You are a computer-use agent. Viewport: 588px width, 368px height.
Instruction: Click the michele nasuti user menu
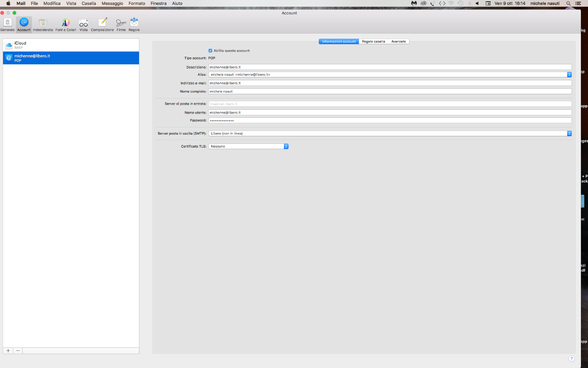coord(545,3)
